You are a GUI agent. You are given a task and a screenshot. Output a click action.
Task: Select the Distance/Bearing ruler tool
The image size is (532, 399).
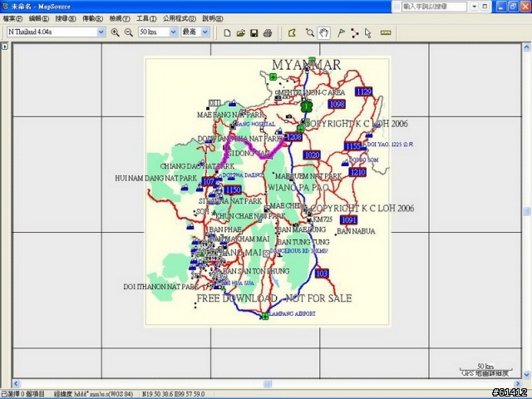(x=386, y=33)
